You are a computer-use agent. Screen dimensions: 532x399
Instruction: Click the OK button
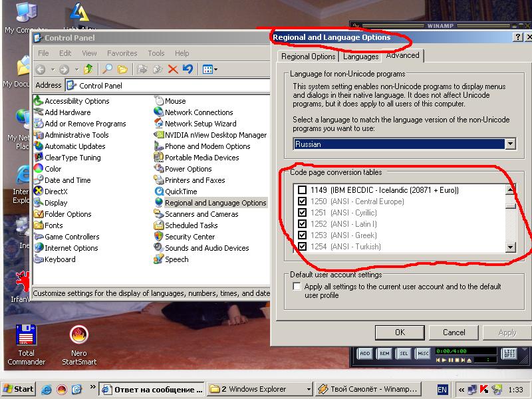pyautogui.click(x=400, y=332)
